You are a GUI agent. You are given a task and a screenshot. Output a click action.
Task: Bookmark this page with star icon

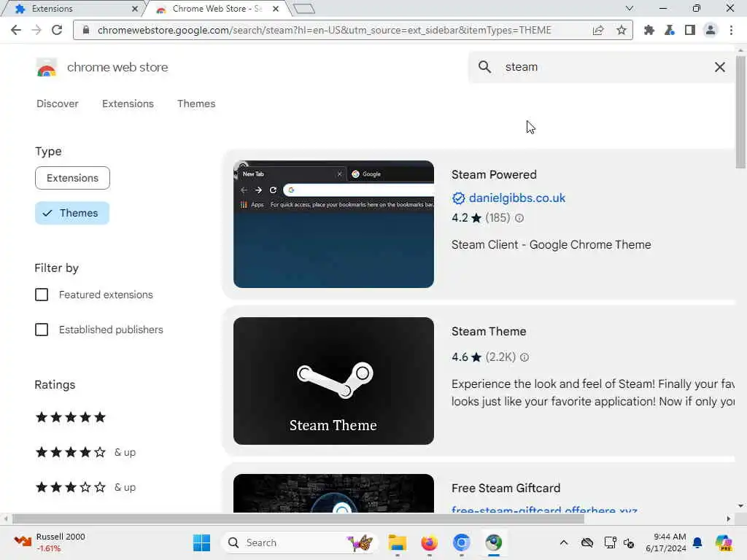click(622, 30)
